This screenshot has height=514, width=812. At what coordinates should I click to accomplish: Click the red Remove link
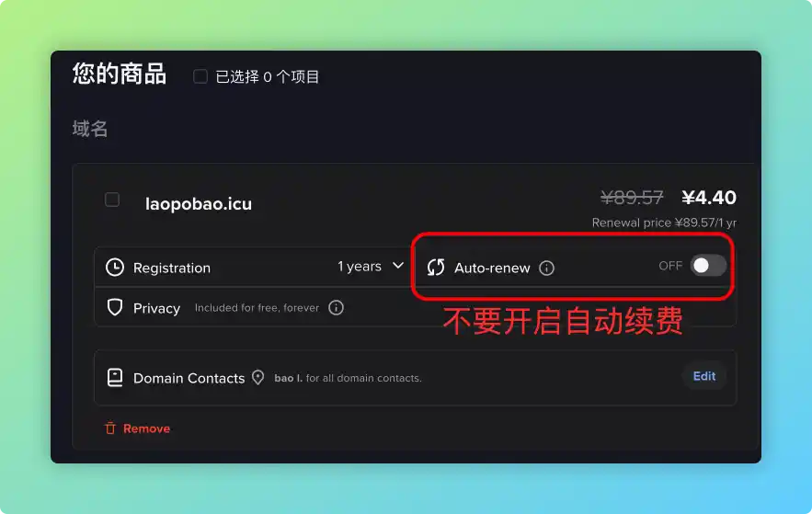coord(146,428)
